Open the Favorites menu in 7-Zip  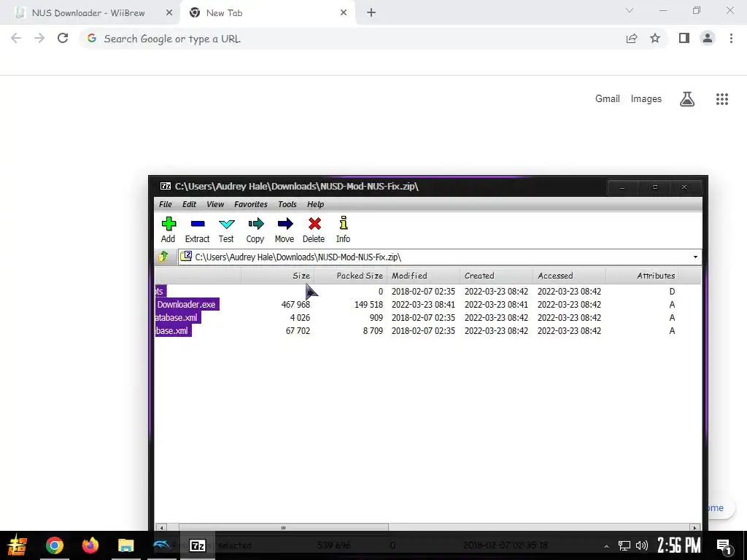coord(251,204)
